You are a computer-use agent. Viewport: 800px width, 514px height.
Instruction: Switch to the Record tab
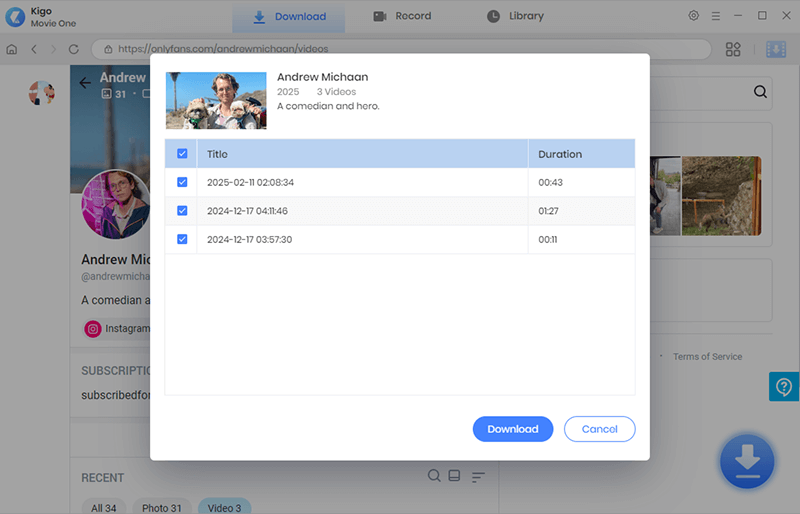(x=402, y=16)
